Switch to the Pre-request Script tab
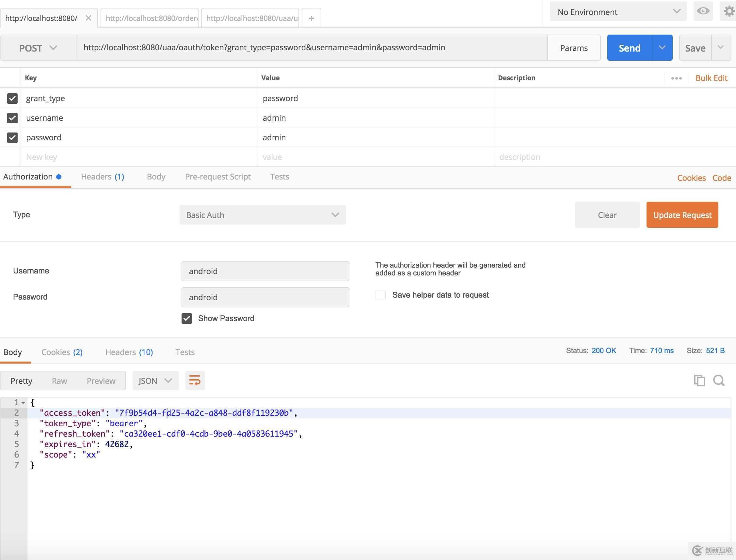736x560 pixels. point(217,177)
